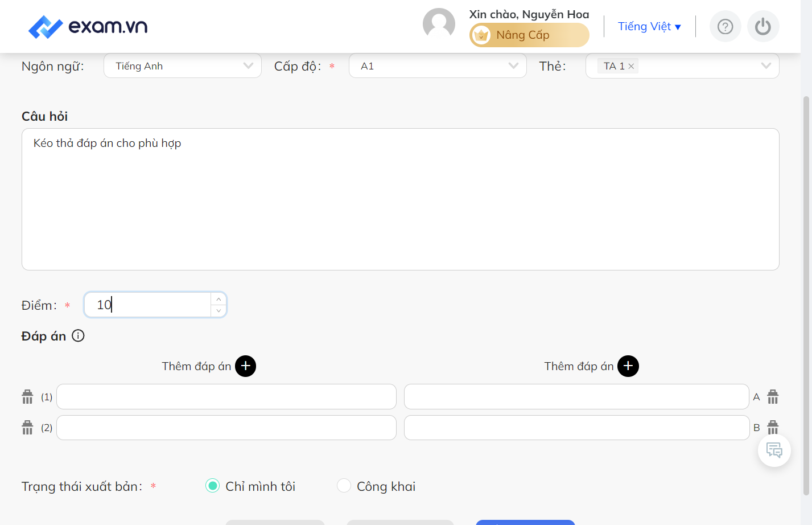Open the Cấp độ dropdown showing A1
This screenshot has height=525, width=812.
[x=438, y=66]
